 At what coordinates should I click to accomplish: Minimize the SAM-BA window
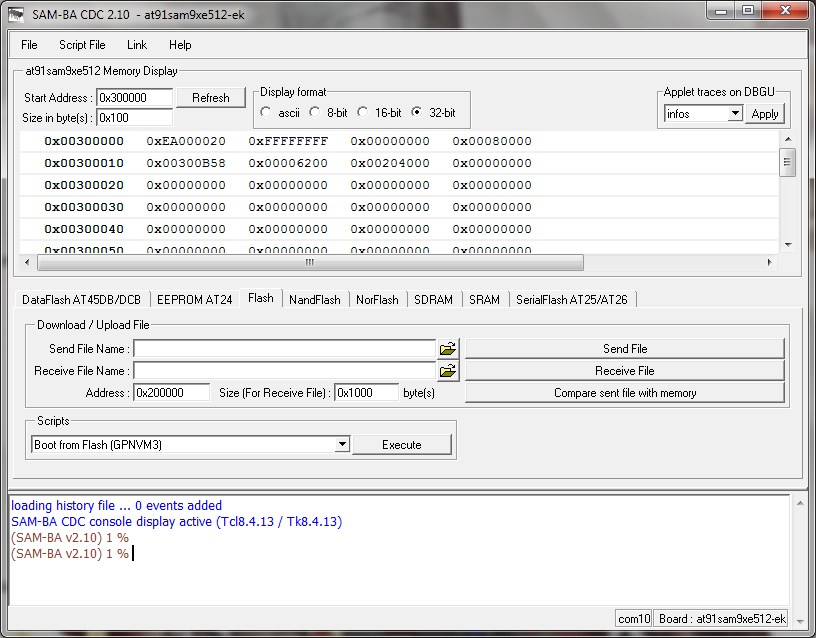point(721,11)
